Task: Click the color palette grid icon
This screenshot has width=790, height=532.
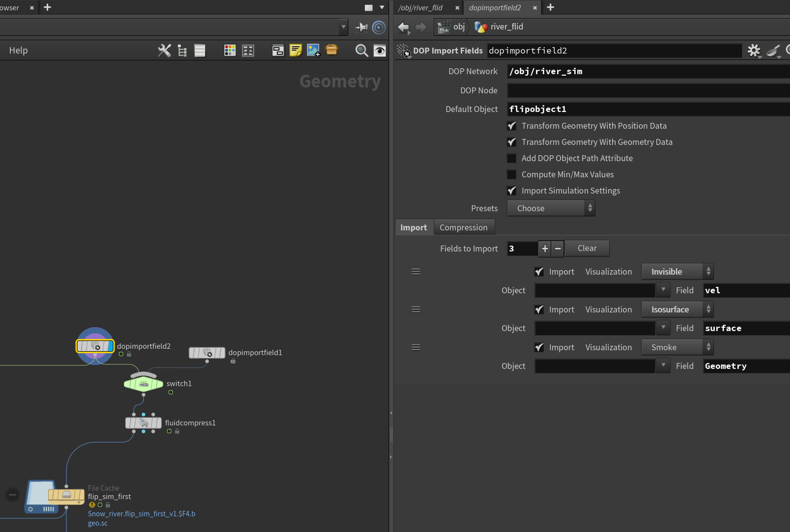Action: tap(230, 51)
